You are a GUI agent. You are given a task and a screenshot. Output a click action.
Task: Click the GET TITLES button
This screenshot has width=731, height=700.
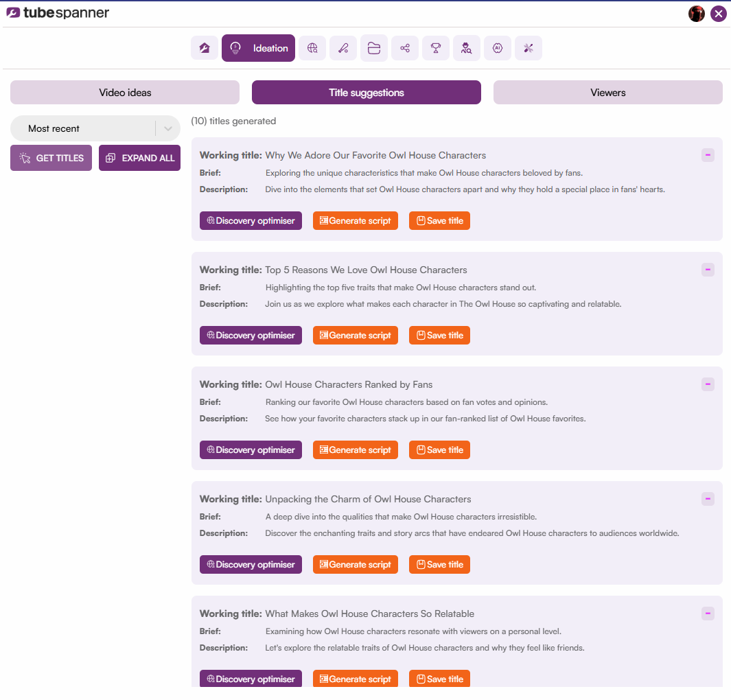[51, 158]
